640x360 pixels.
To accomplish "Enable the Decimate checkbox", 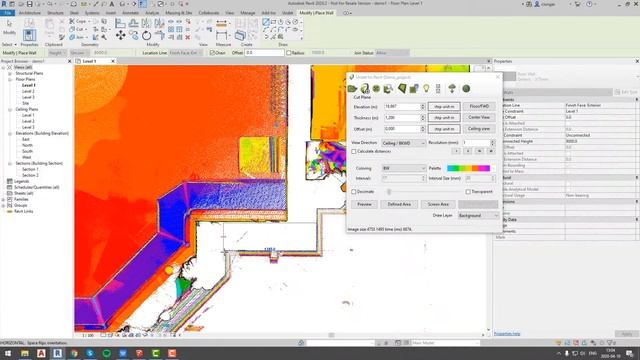I will click(x=354, y=191).
